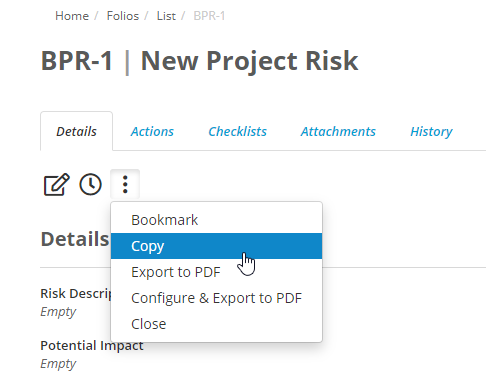Toggle the three-dot more options menu

click(x=125, y=184)
